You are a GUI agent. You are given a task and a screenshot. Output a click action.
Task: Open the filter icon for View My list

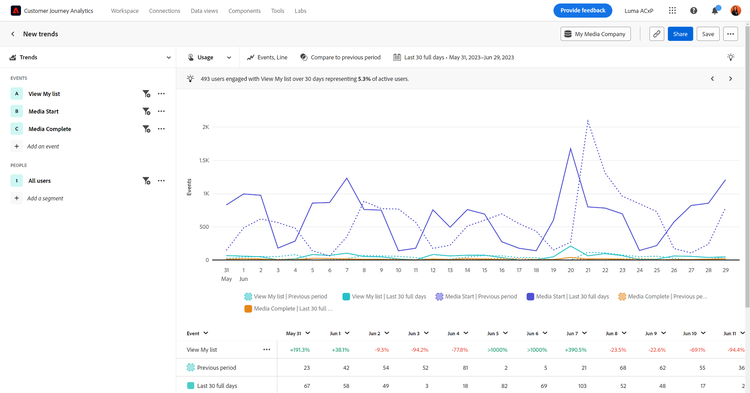click(146, 94)
